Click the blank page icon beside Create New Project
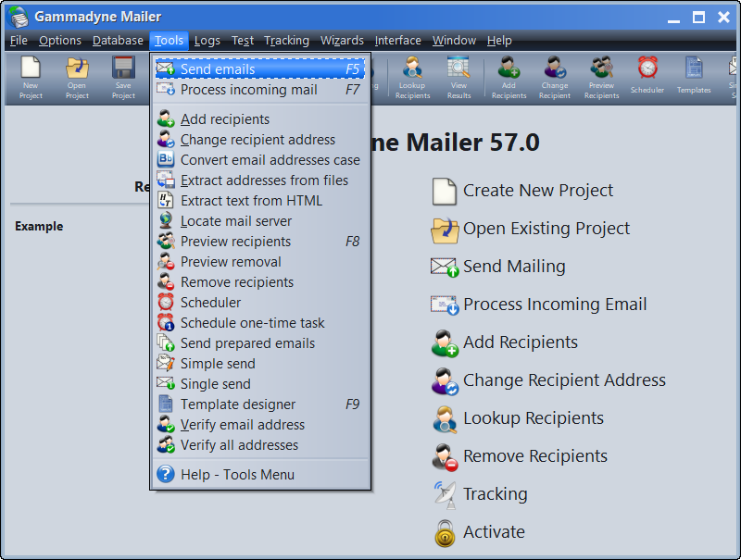The width and height of the screenshot is (741, 560). (x=445, y=192)
